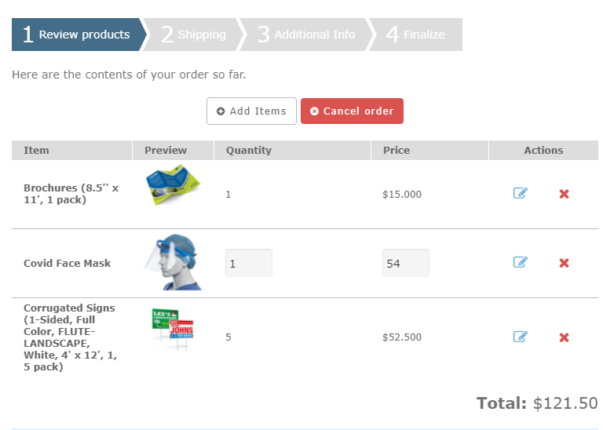Open step 2 Shipping

tap(193, 35)
